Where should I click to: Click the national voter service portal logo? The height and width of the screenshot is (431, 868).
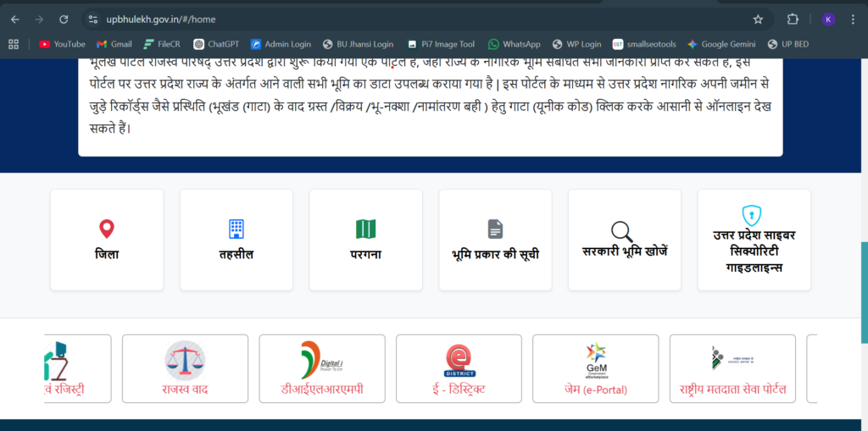coord(732,358)
